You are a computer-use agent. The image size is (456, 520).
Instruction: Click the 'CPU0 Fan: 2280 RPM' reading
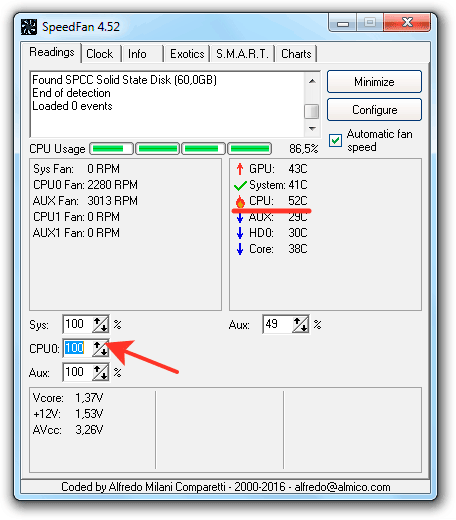click(x=85, y=185)
